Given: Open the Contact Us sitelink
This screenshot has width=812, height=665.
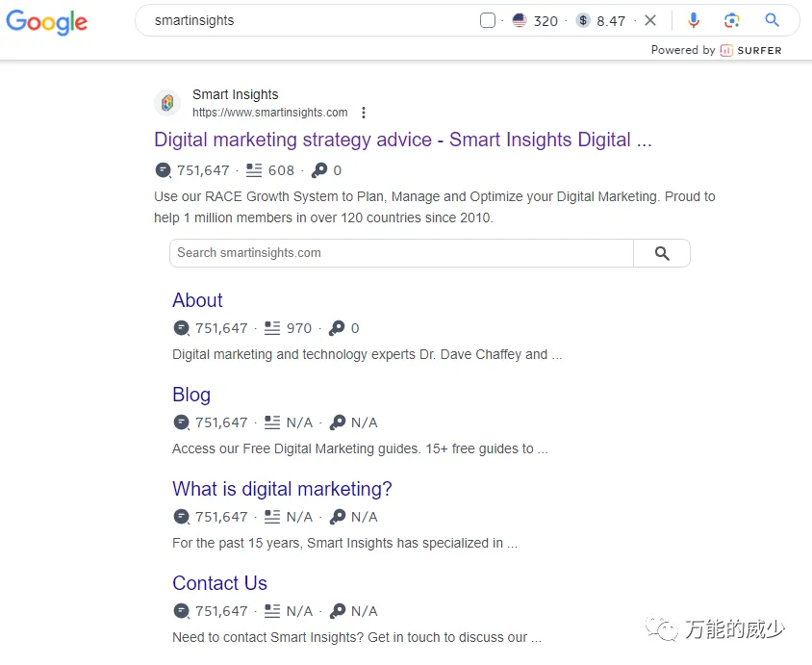Looking at the screenshot, I should 219,583.
